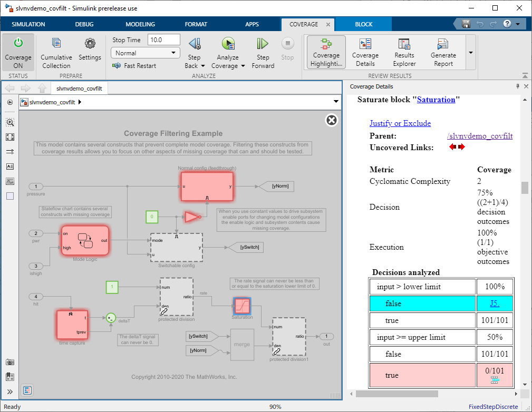The height and width of the screenshot is (412, 532).
Task: Open Coverage Details
Action: click(x=365, y=53)
